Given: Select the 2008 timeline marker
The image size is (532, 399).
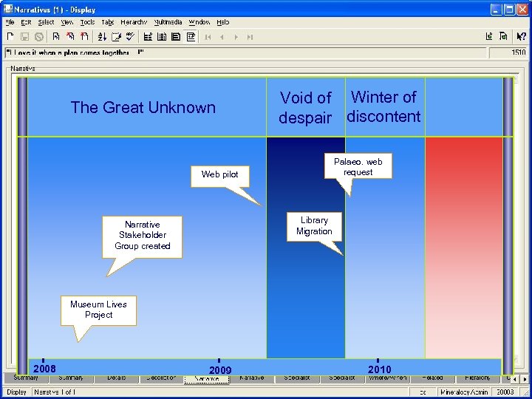Looking at the screenshot, I should pyautogui.click(x=44, y=368).
